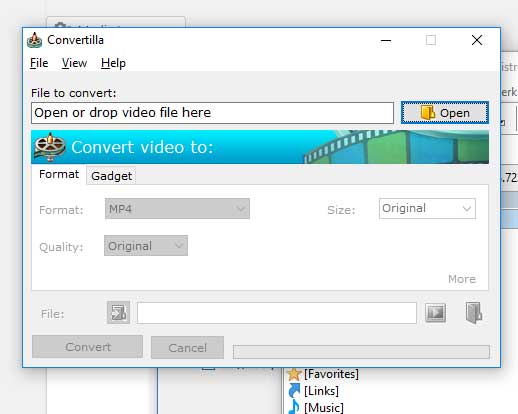Switch to the Gadget tab
This screenshot has height=414, width=518.
tap(111, 176)
